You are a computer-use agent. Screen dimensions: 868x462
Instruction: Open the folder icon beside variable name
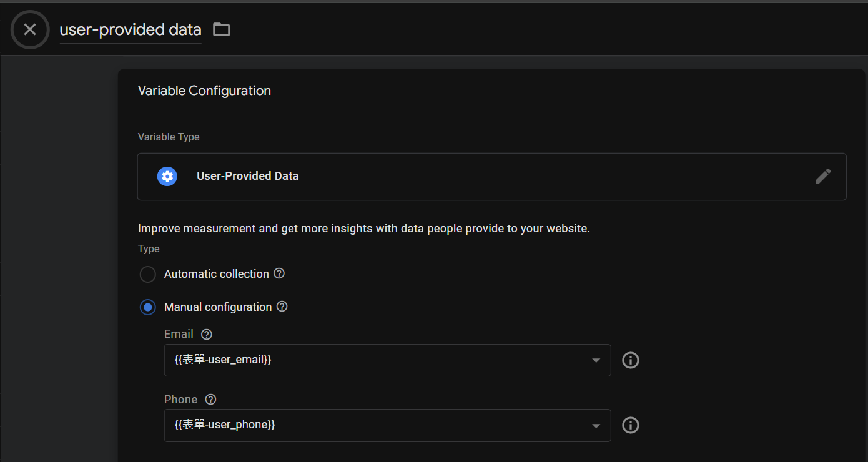coord(222,29)
